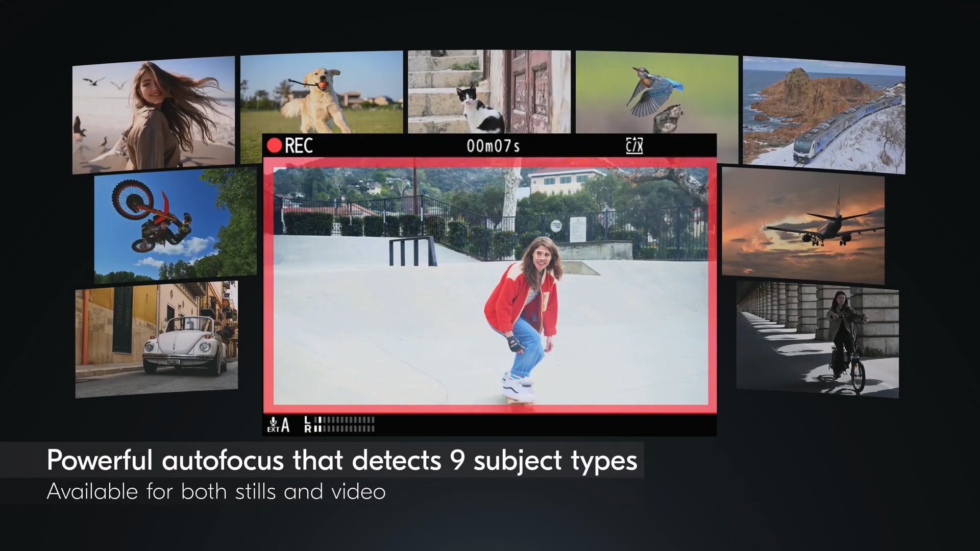The width and height of the screenshot is (980, 551).
Task: Select the motocross bike jump thumbnail
Action: click(x=175, y=224)
